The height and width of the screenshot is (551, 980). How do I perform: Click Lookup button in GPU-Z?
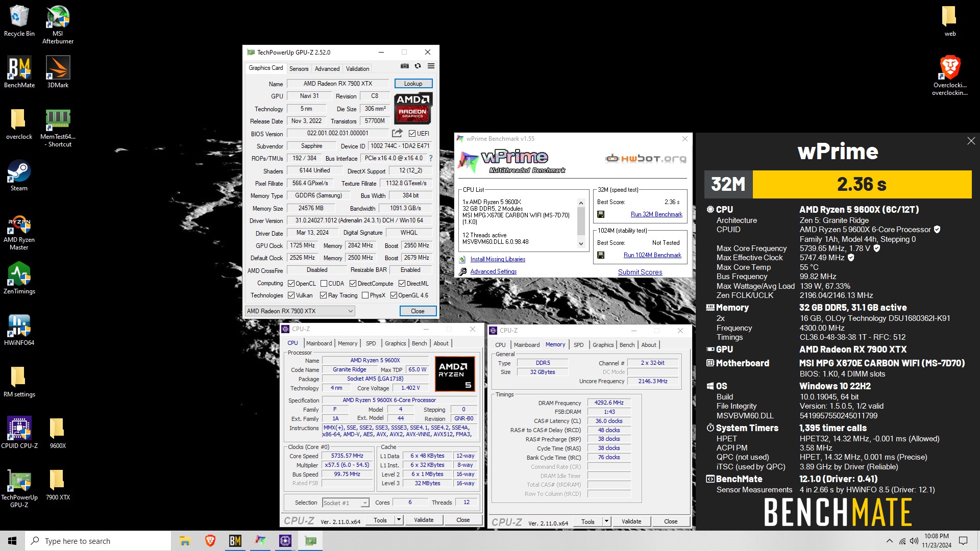coord(413,84)
